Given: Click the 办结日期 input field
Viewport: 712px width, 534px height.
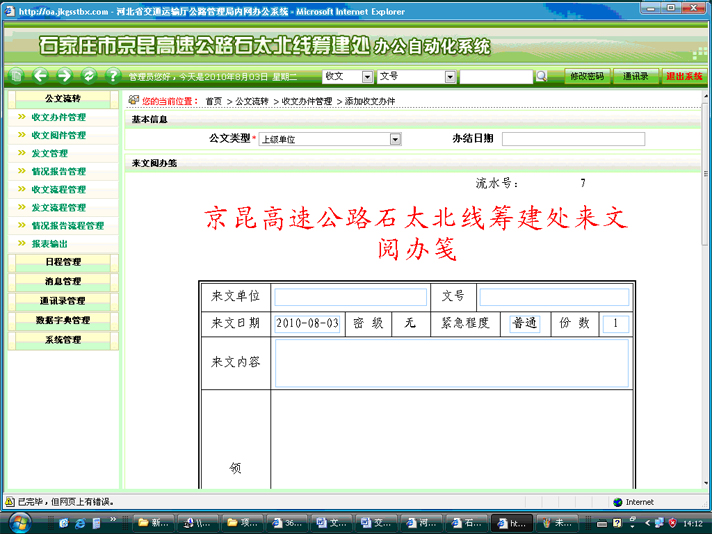Looking at the screenshot, I should tap(583, 139).
